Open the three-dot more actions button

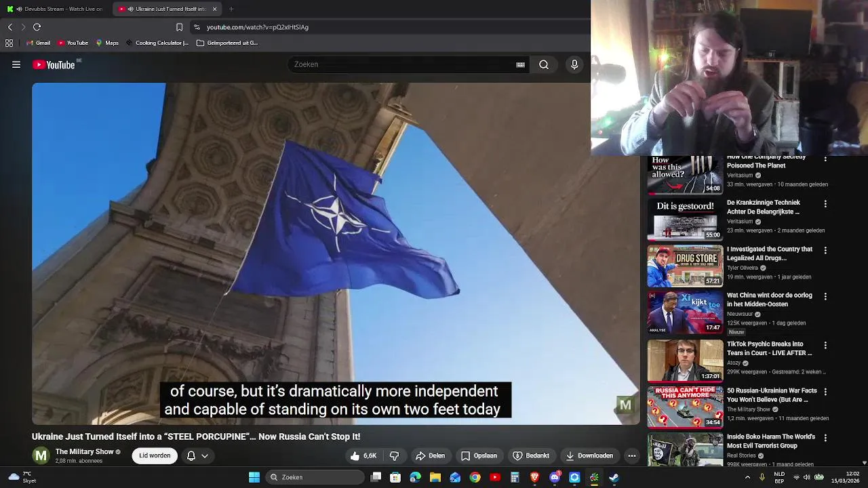632,455
